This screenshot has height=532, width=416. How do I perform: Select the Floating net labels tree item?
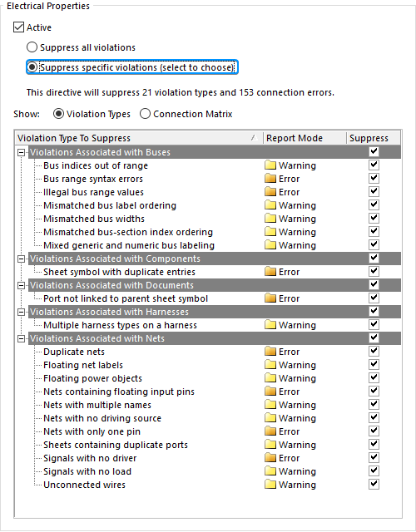(83, 365)
